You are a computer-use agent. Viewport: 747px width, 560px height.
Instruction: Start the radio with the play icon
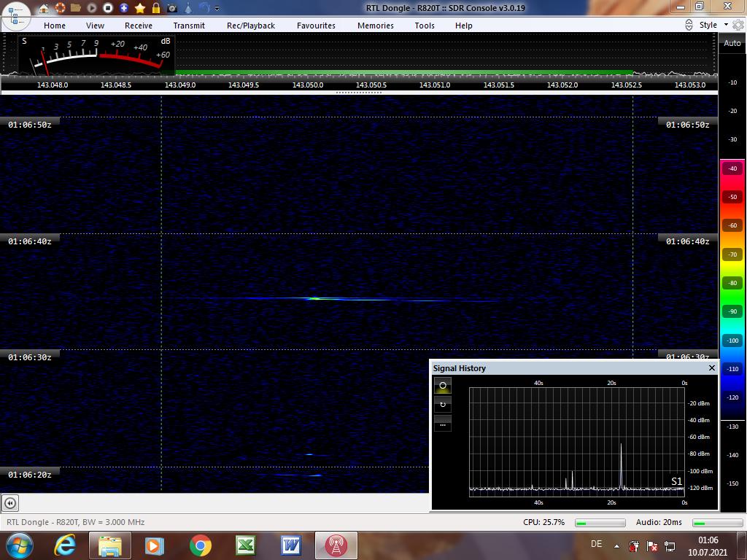coord(92,8)
